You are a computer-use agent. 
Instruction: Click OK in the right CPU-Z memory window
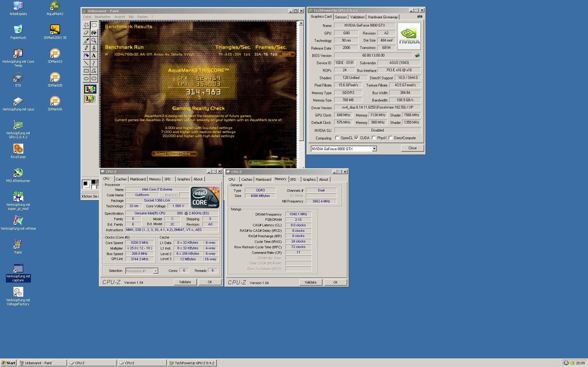pos(335,283)
